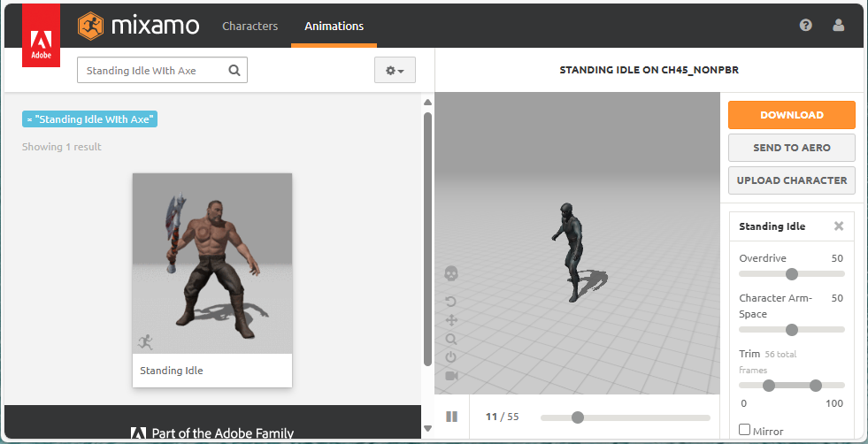The width and height of the screenshot is (868, 444).
Task: Open the user account icon
Action: 839,25
